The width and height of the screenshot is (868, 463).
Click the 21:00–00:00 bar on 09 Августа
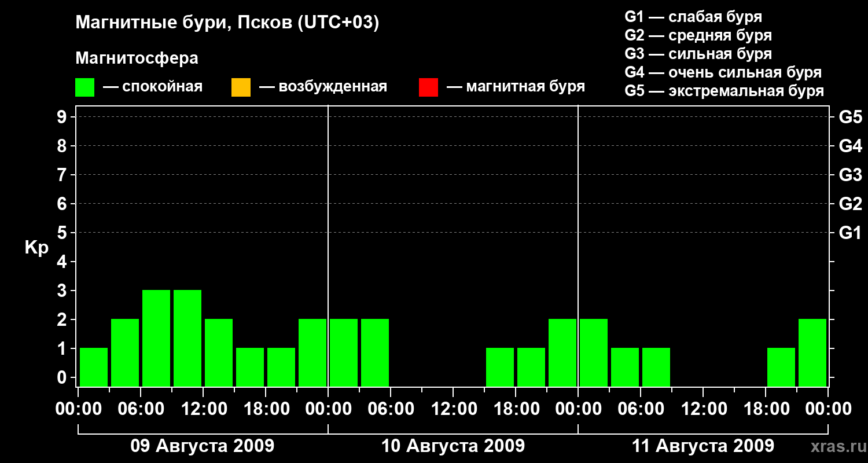[312, 352]
